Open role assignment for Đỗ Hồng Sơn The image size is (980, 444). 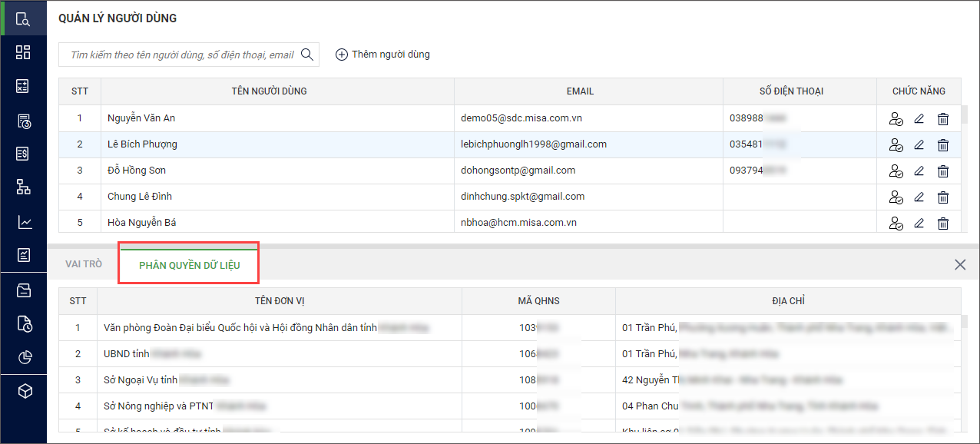pyautogui.click(x=896, y=171)
